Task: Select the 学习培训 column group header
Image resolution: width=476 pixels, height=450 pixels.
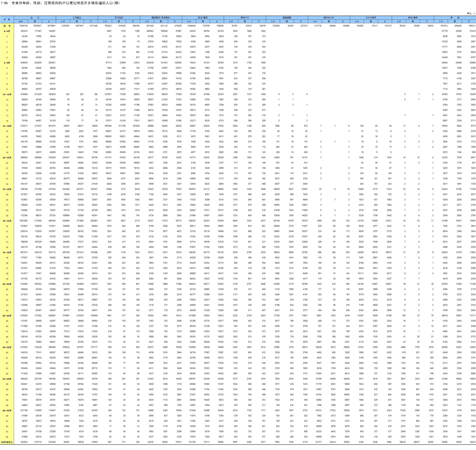Action: pos(119,18)
